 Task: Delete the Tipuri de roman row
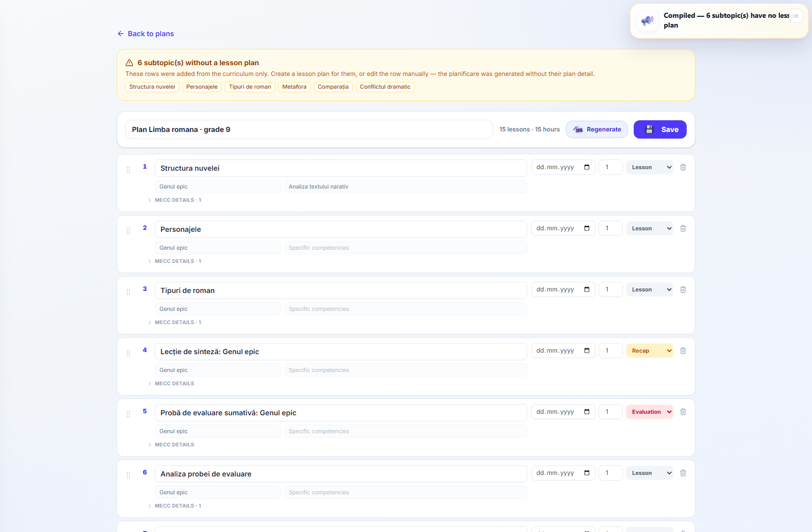point(683,289)
